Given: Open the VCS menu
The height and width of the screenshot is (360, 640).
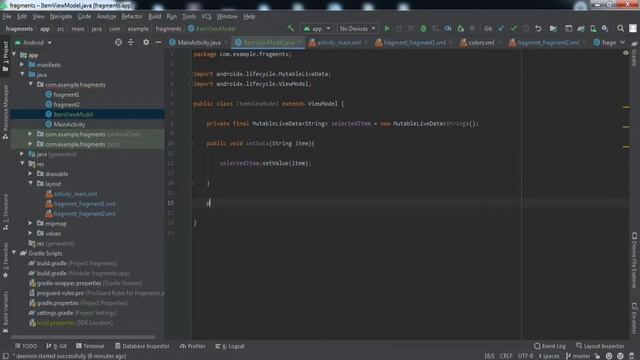Looking at the screenshot, I should click(x=206, y=17).
